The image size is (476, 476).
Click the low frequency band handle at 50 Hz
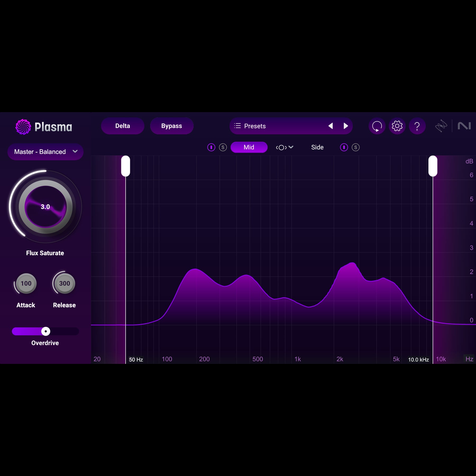tap(126, 166)
